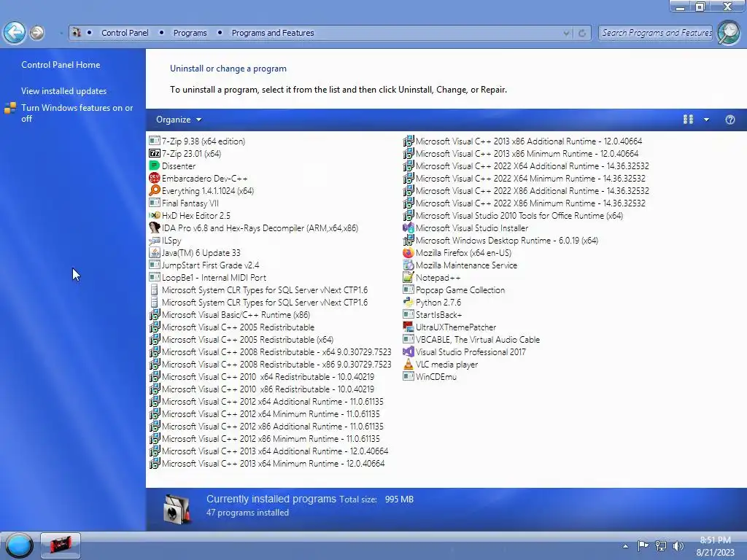Viewport: 747px width, 560px height.
Task: Click the Mozilla Maintenance Service icon
Action: 409,265
